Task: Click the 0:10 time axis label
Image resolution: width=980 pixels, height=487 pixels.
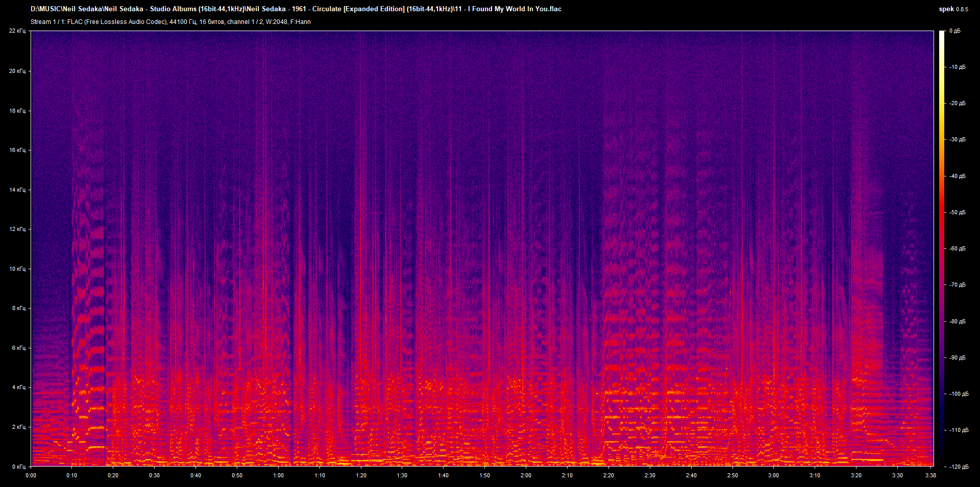Action: [x=72, y=475]
